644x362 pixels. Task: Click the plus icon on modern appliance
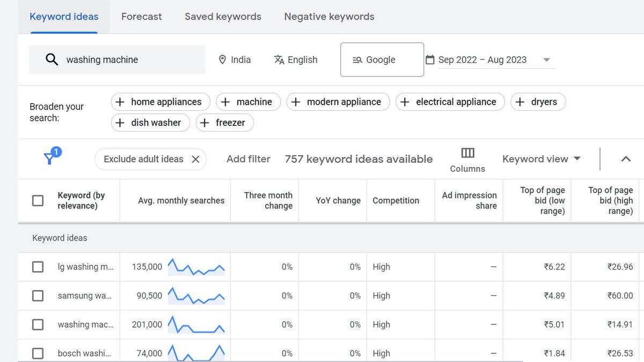tap(296, 102)
